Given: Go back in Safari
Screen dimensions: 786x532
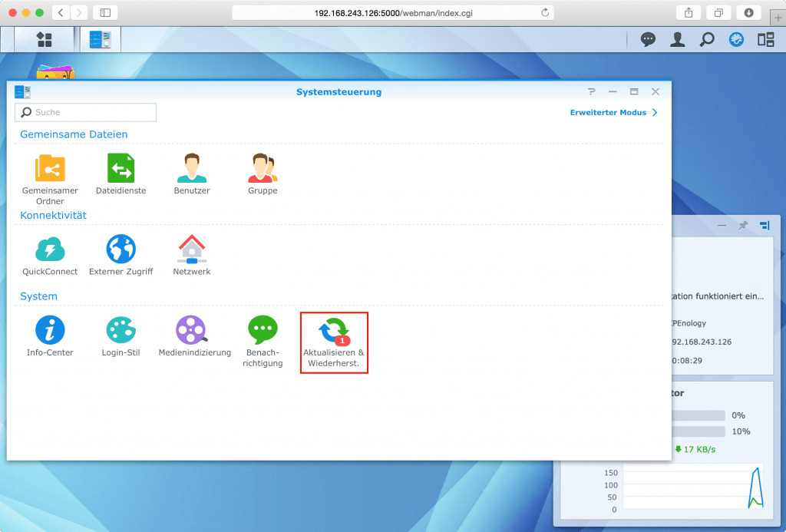Looking at the screenshot, I should (x=61, y=12).
